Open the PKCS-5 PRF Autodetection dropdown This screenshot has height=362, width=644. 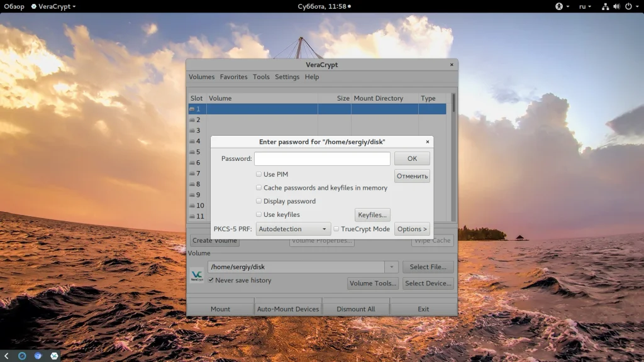(x=293, y=229)
